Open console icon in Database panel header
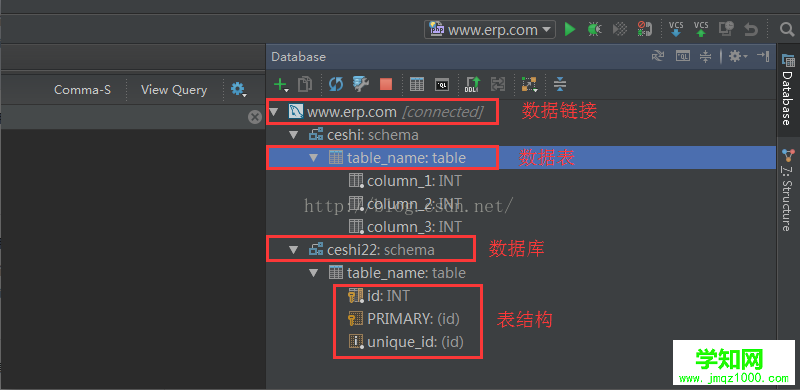This screenshot has width=800, height=390. coord(682,56)
